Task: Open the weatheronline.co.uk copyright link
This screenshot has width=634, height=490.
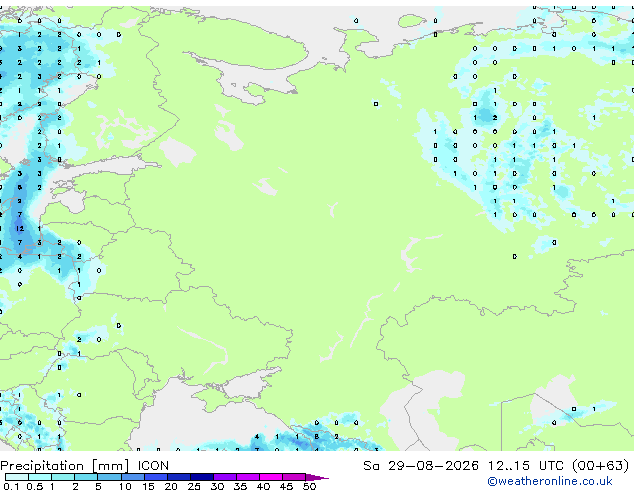Action: [x=550, y=481]
